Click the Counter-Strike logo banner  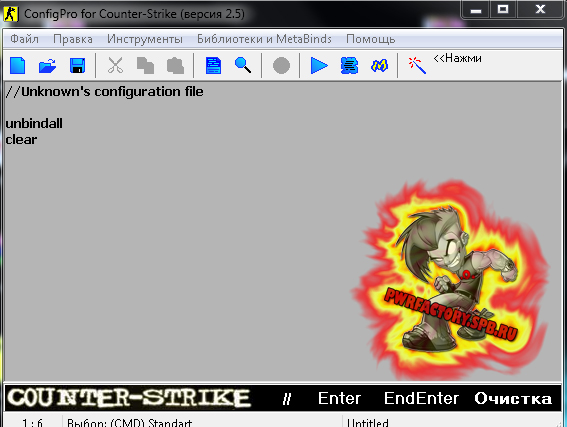pos(129,398)
